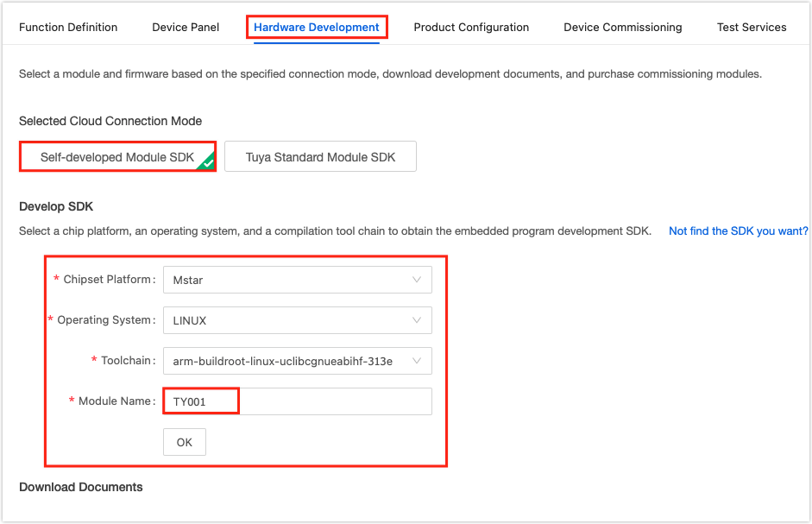Open the Device Commissioning tab
This screenshot has width=812, height=524.
[622, 27]
